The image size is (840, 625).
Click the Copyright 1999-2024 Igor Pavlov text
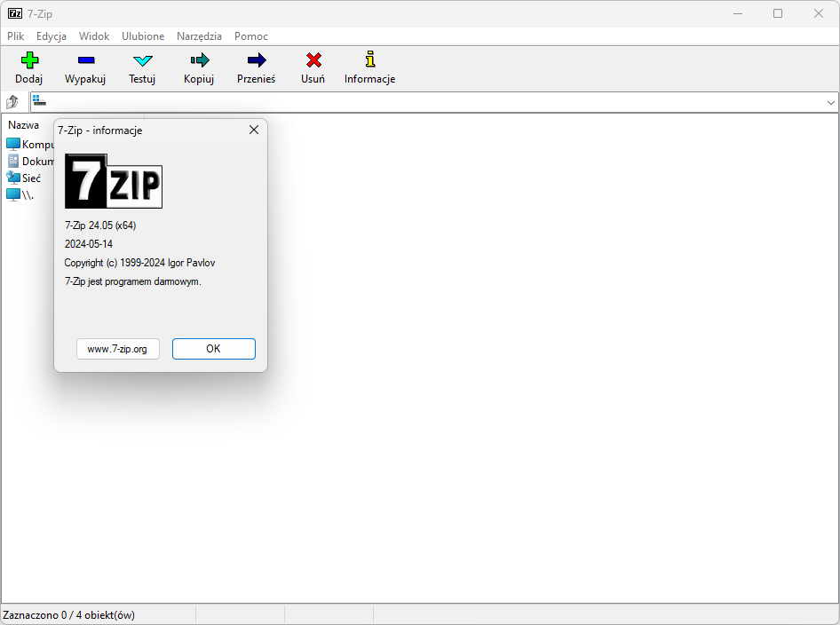(x=139, y=263)
